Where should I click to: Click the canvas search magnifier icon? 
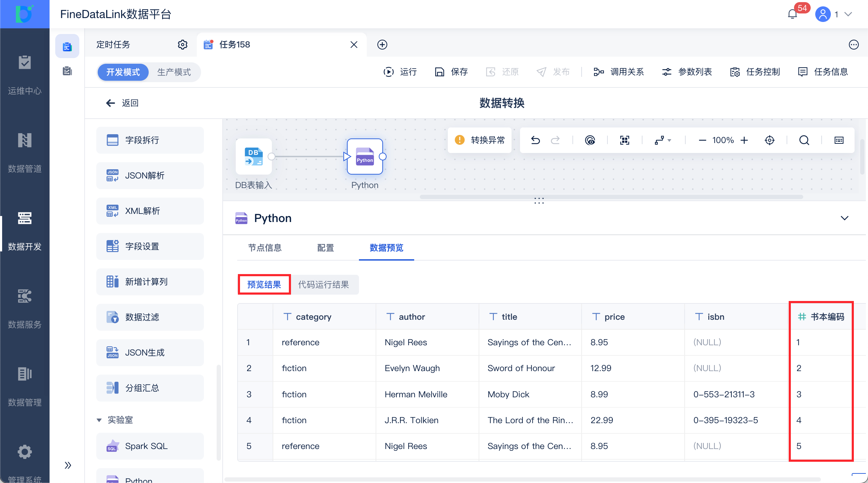click(804, 140)
